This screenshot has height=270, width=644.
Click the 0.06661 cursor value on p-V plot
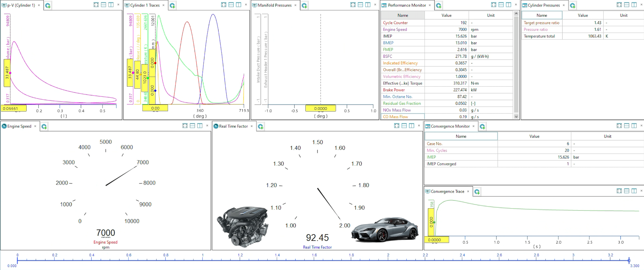[13, 108]
